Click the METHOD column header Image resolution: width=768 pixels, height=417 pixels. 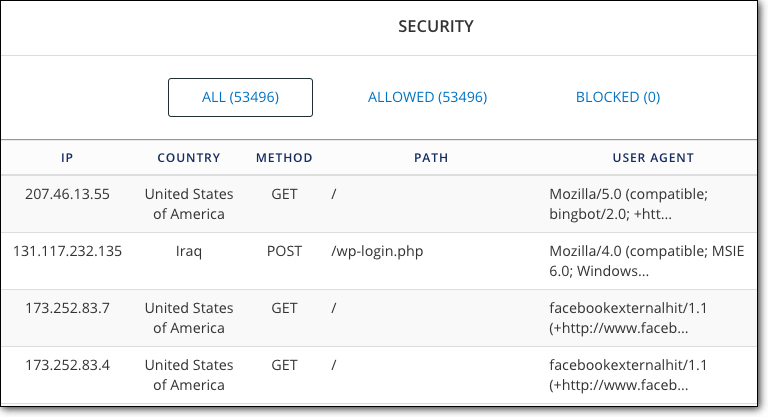(x=284, y=158)
